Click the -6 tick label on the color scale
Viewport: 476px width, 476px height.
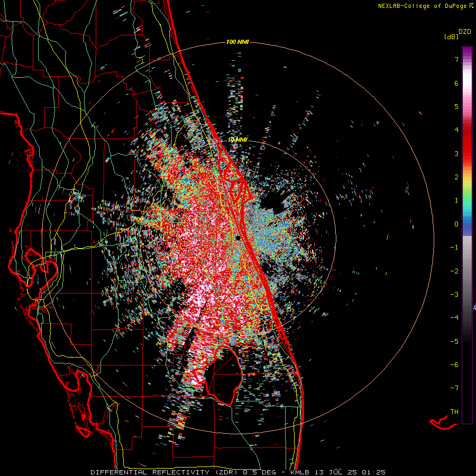pyautogui.click(x=454, y=365)
